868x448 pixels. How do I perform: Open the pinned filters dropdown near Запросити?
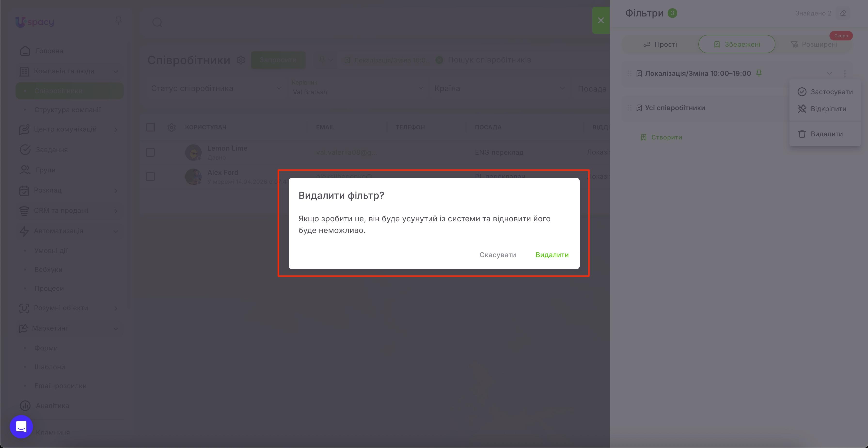[x=326, y=60]
